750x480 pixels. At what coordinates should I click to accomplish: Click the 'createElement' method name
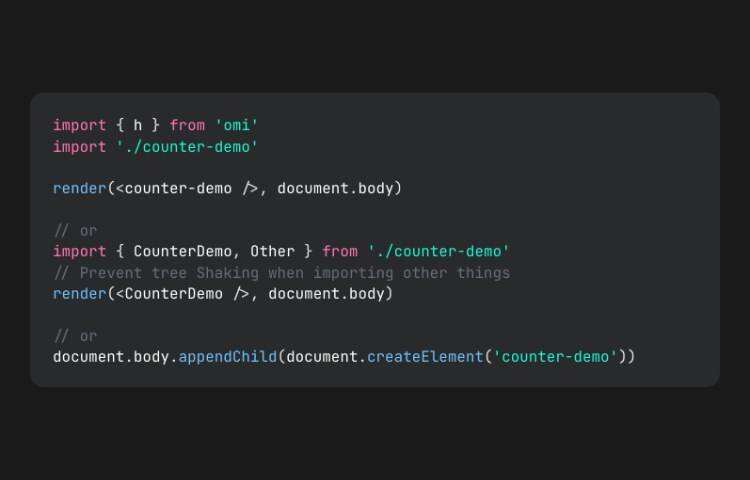point(425,357)
